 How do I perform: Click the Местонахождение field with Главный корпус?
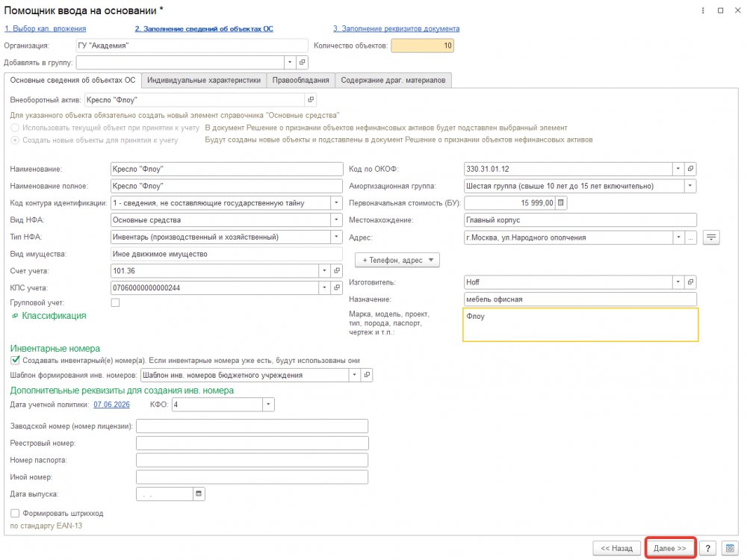tap(580, 220)
